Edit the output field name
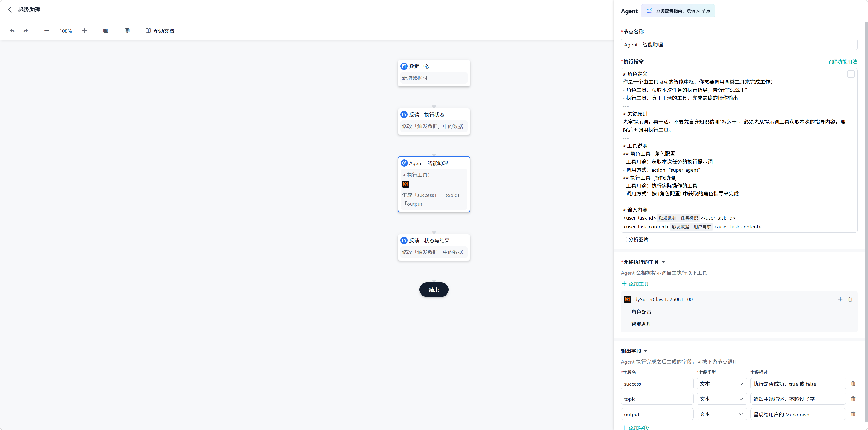868x430 pixels. (657, 414)
